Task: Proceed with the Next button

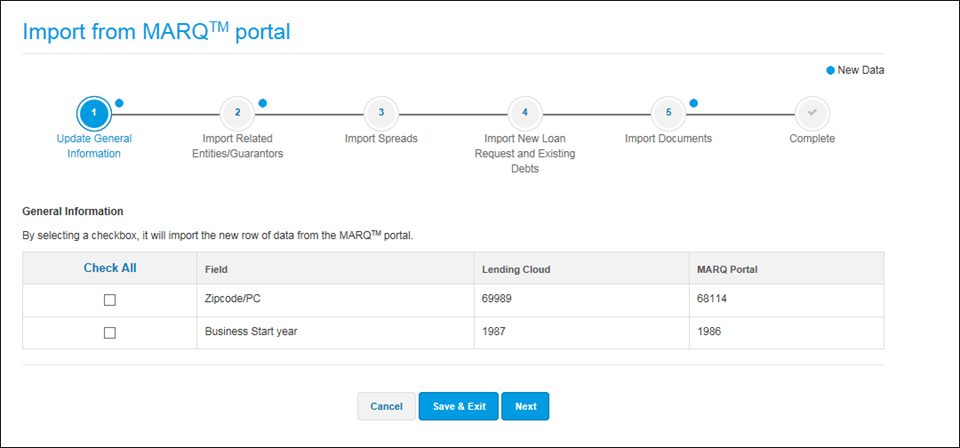Action: click(525, 406)
